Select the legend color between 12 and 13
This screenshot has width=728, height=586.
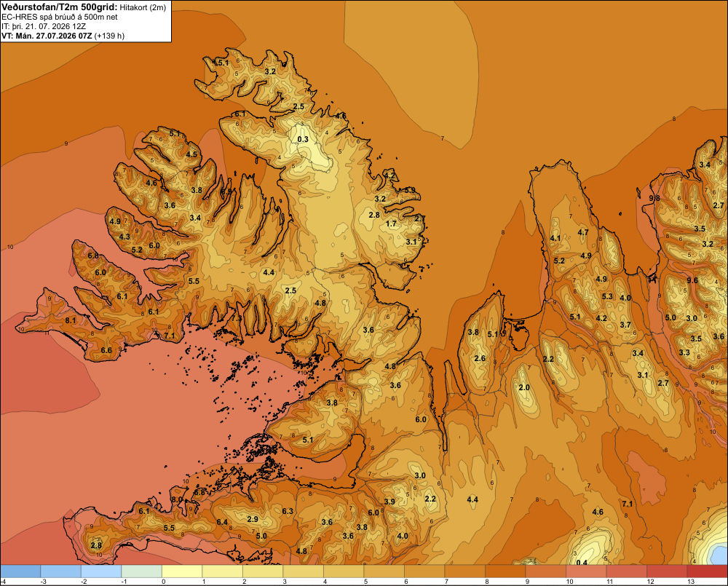coord(667,571)
